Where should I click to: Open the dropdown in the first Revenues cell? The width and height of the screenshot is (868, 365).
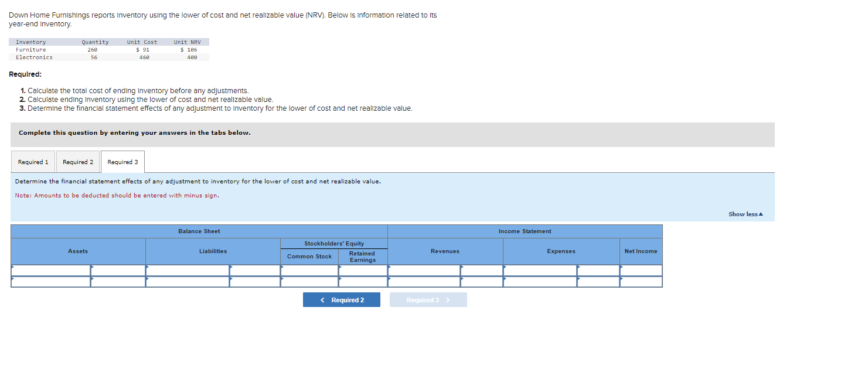[422, 271]
